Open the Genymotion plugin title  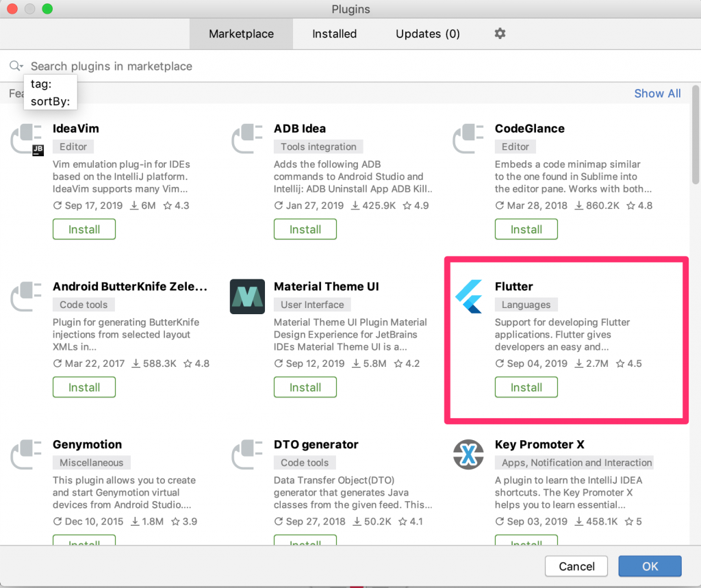pyautogui.click(x=87, y=444)
